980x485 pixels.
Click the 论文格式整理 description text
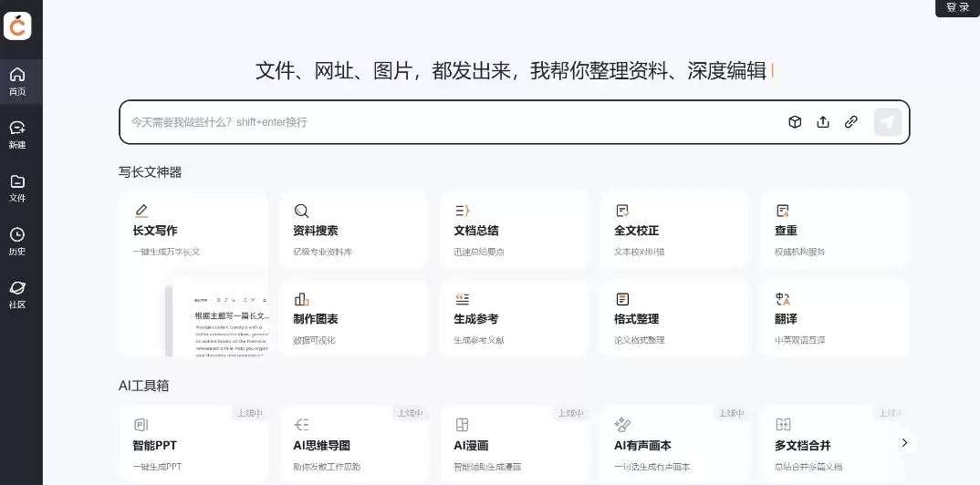click(x=640, y=340)
